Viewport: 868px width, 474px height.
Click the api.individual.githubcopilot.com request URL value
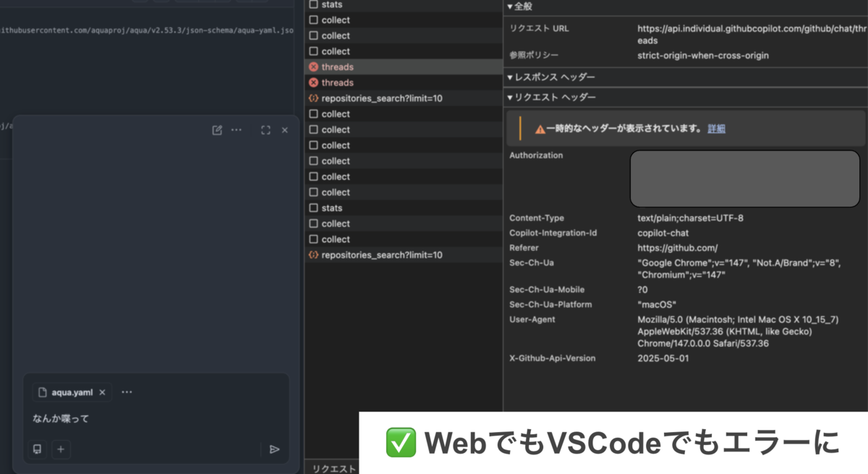point(751,35)
